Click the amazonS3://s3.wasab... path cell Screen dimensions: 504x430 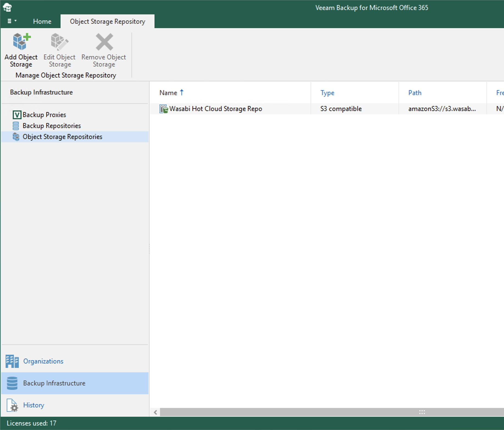click(442, 109)
